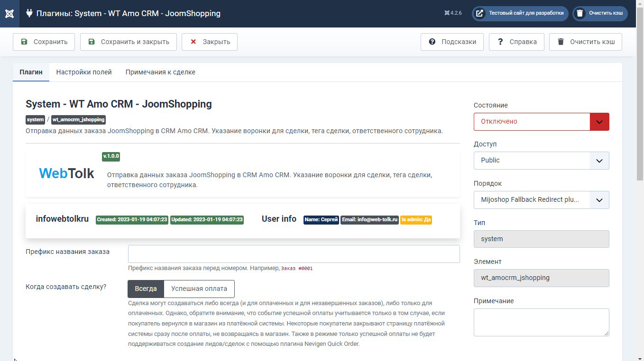Expand the Доступ dropdown set to Public
644x361 pixels.
541,160
